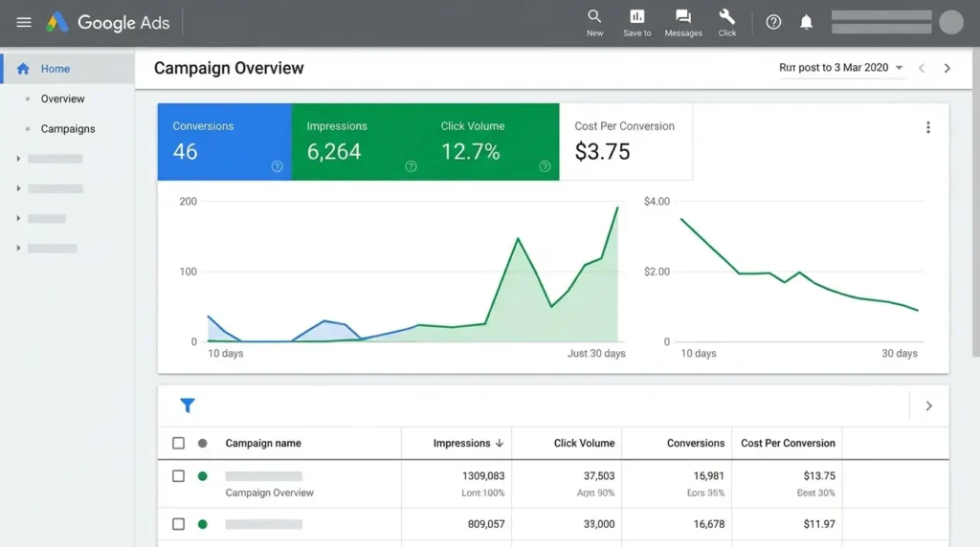Click the $13.75 cost cell
This screenshot has height=547, width=980.
pyautogui.click(x=819, y=476)
